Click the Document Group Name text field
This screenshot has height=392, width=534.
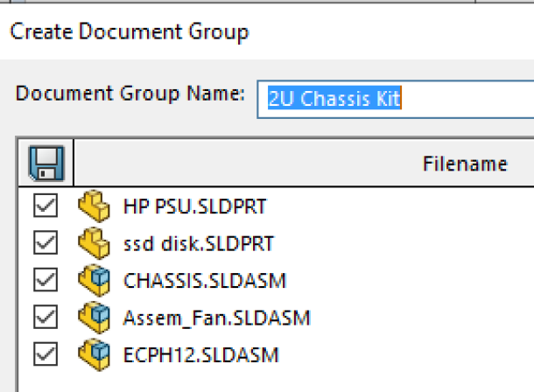[394, 99]
